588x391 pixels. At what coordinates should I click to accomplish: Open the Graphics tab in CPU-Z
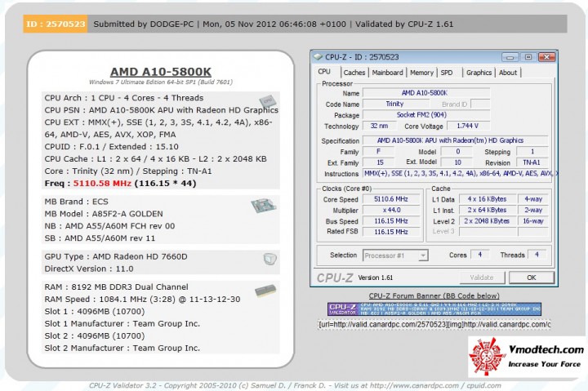[479, 73]
